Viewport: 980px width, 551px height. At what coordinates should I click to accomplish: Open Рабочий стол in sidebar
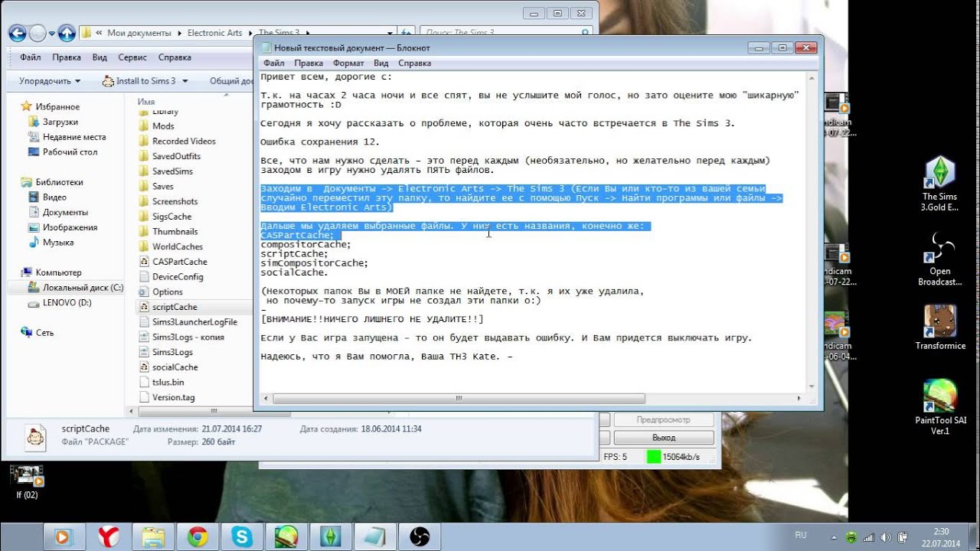70,152
